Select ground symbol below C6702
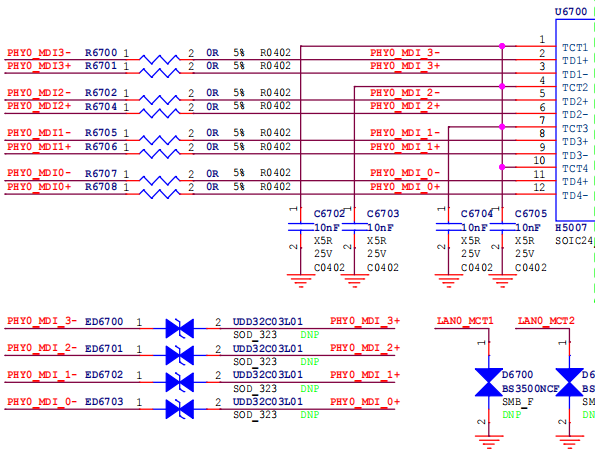This screenshot has height=452, width=595. 301,281
